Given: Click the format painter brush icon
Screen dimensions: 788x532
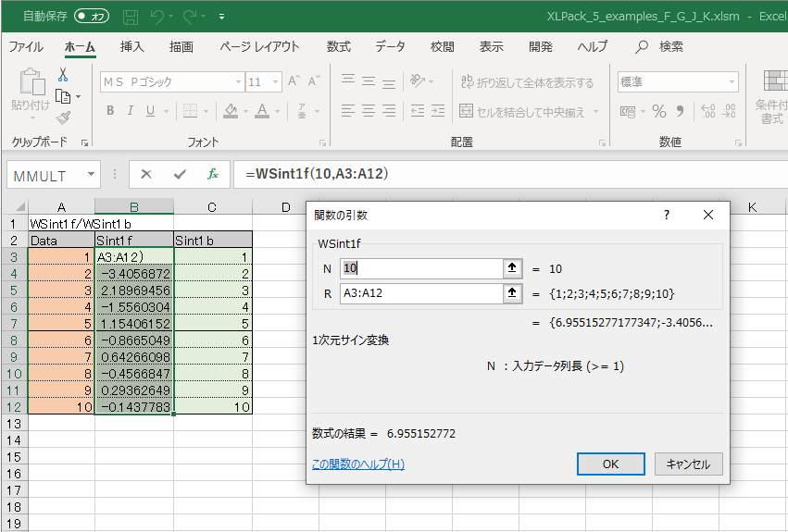Looking at the screenshot, I should (x=63, y=118).
